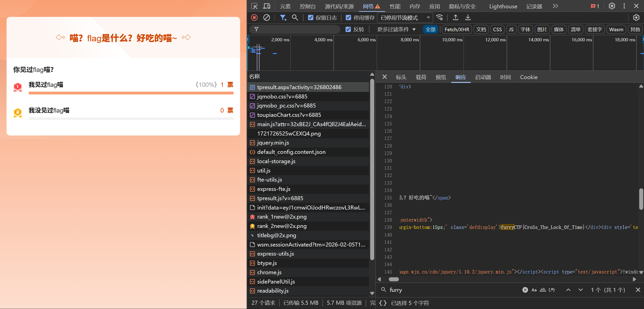Clear the network log

pyautogui.click(x=267, y=17)
